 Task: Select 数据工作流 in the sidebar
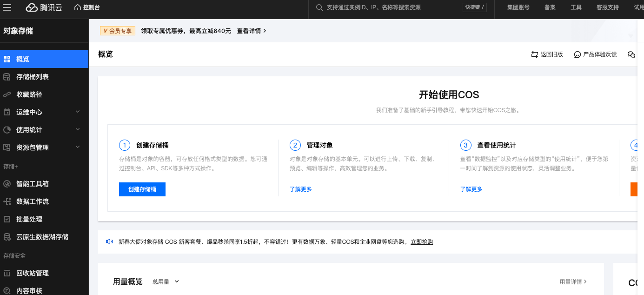[x=32, y=201]
